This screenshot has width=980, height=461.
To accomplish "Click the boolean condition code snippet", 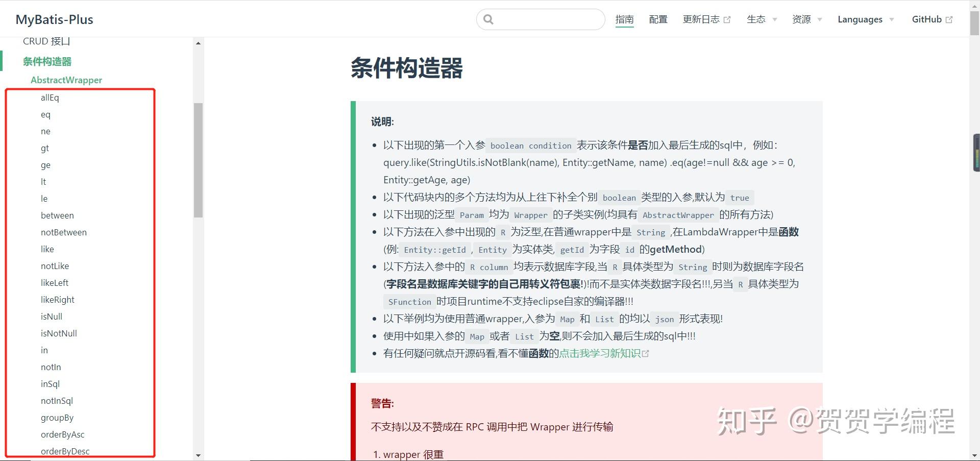I will tap(531, 145).
